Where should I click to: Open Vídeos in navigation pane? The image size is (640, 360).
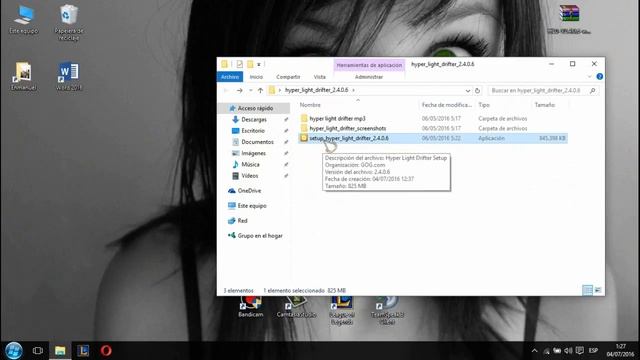coord(249,176)
